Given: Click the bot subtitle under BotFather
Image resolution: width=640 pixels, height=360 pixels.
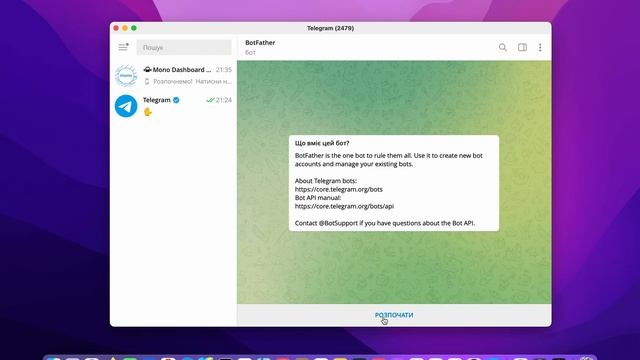Looking at the screenshot, I should click(250, 53).
